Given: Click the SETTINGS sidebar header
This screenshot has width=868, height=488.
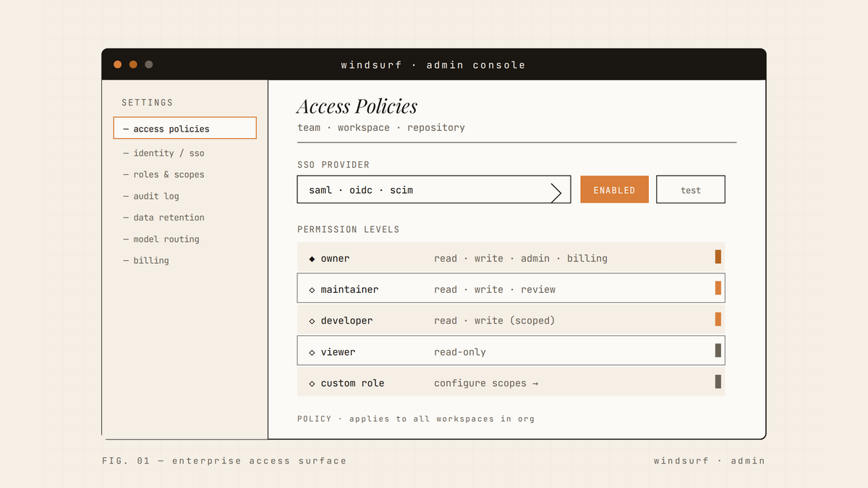Looking at the screenshot, I should click(147, 103).
